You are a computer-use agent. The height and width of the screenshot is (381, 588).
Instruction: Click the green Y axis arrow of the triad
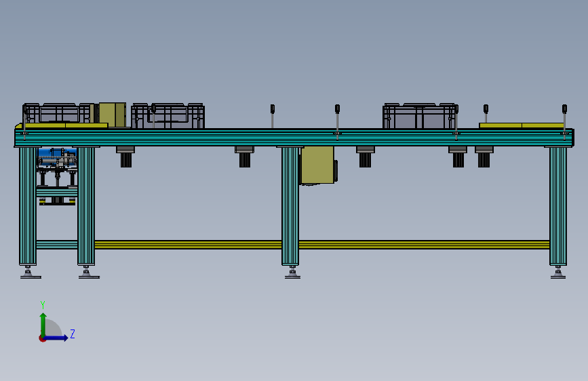click(x=43, y=324)
